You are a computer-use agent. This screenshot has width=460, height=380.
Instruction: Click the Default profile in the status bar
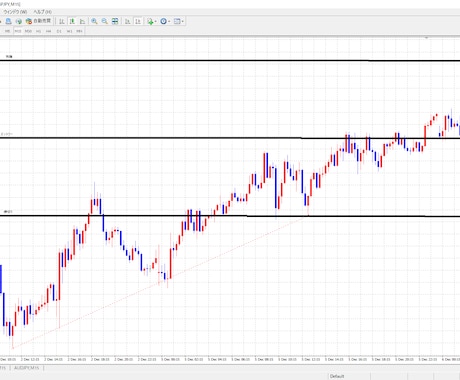pos(337,376)
